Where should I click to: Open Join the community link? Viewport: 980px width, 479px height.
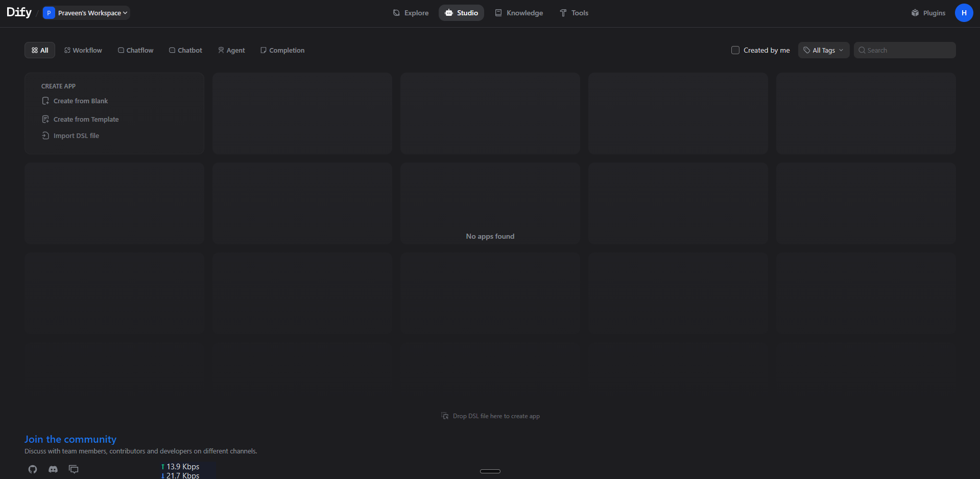point(70,439)
